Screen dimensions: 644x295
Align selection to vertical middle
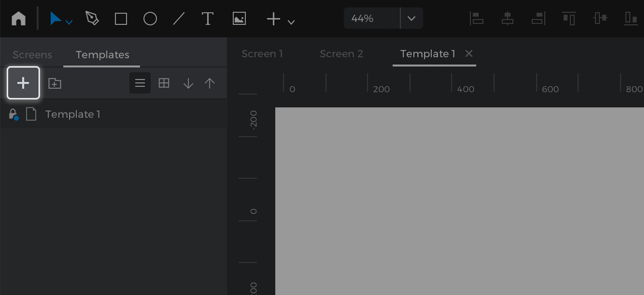[600, 18]
